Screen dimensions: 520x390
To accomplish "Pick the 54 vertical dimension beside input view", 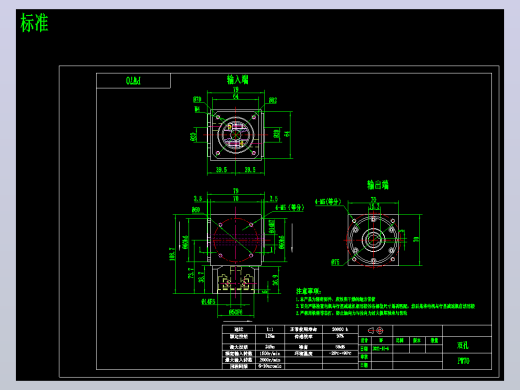I will (x=287, y=133).
